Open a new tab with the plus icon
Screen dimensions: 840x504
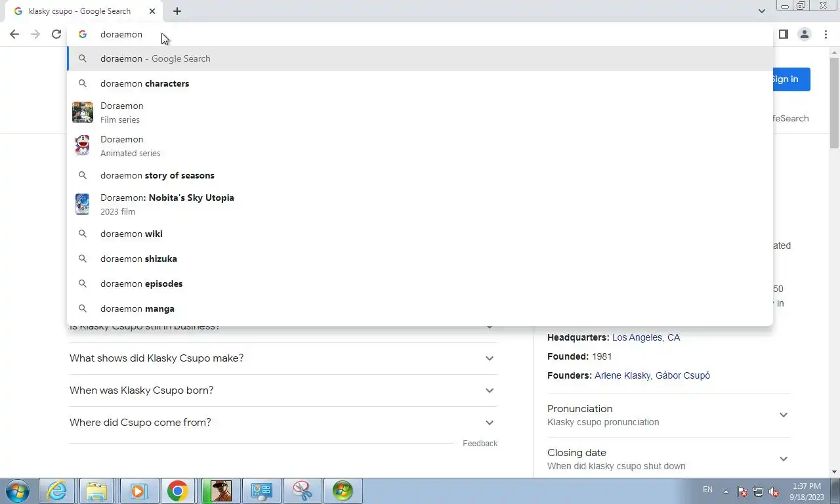click(x=177, y=11)
